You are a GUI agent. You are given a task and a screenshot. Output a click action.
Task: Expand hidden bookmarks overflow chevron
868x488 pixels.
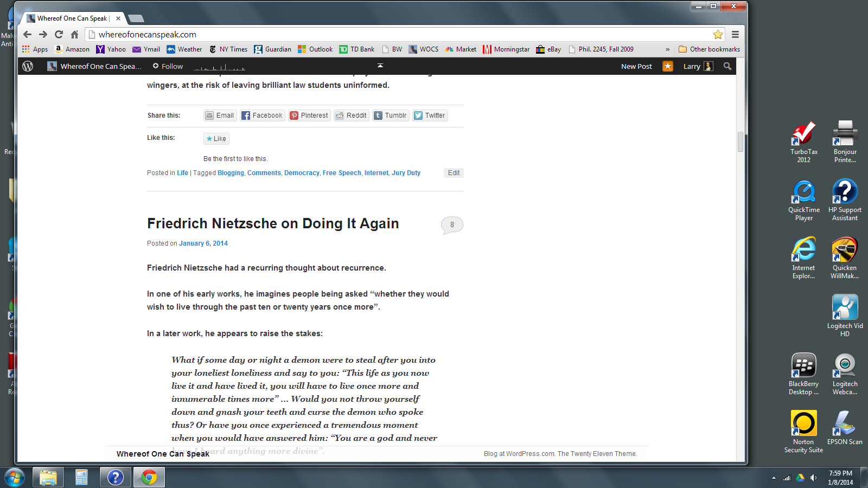[x=667, y=49]
